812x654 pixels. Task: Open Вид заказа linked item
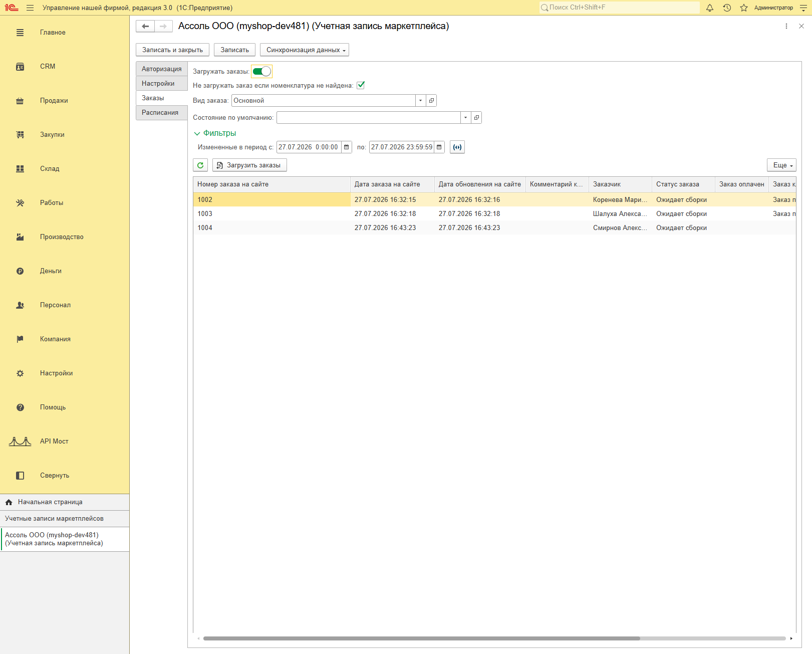(431, 100)
